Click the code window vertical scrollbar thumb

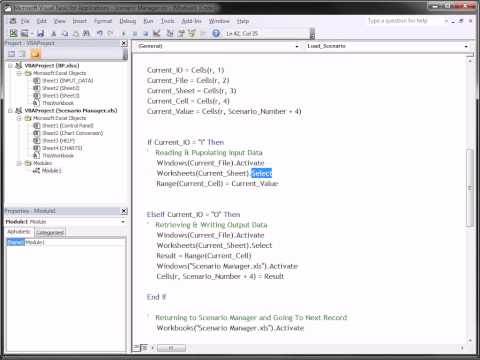(470, 188)
